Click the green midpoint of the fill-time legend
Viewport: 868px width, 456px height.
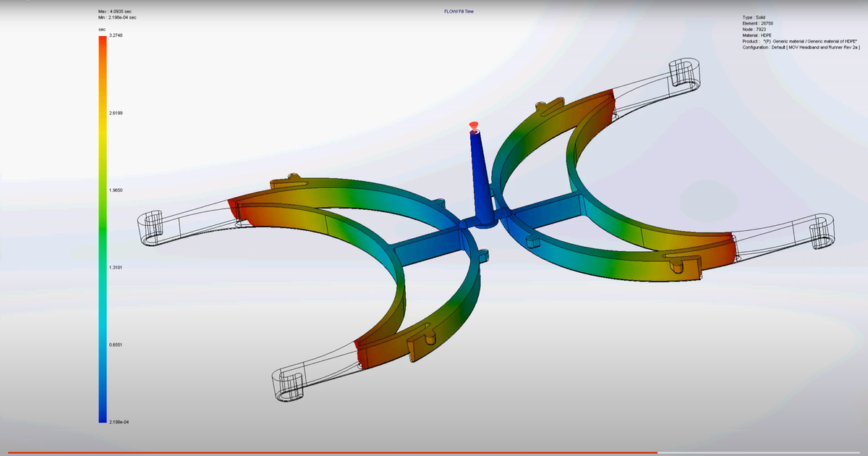(101, 224)
